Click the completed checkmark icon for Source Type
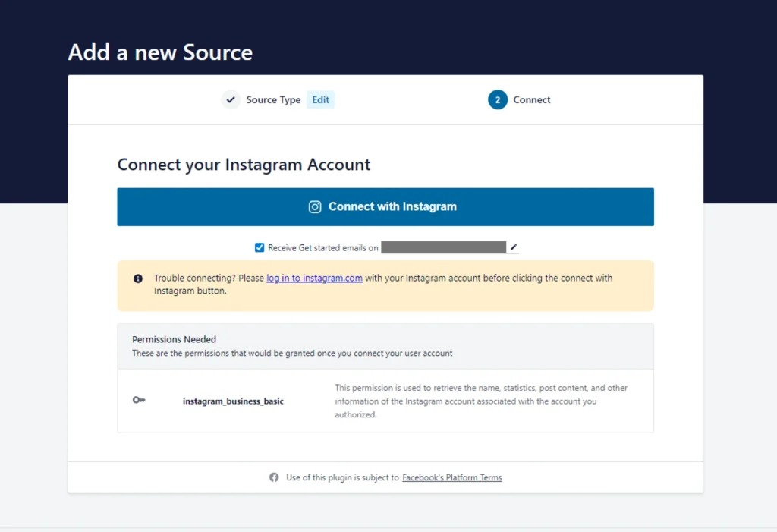 [231, 99]
